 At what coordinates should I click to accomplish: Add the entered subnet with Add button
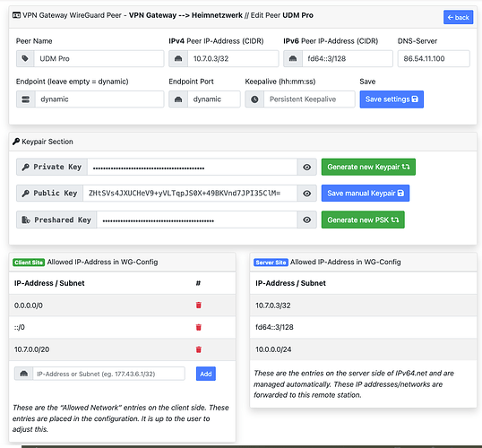[x=206, y=374]
